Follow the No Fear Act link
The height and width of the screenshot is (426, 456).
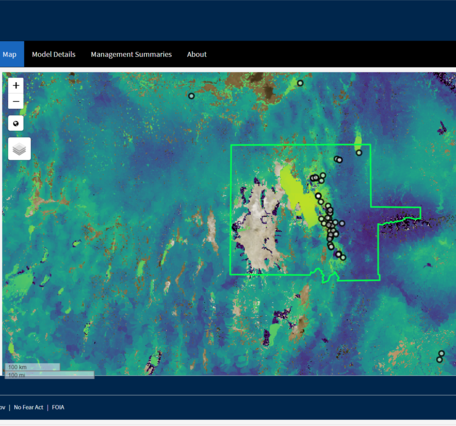point(28,407)
